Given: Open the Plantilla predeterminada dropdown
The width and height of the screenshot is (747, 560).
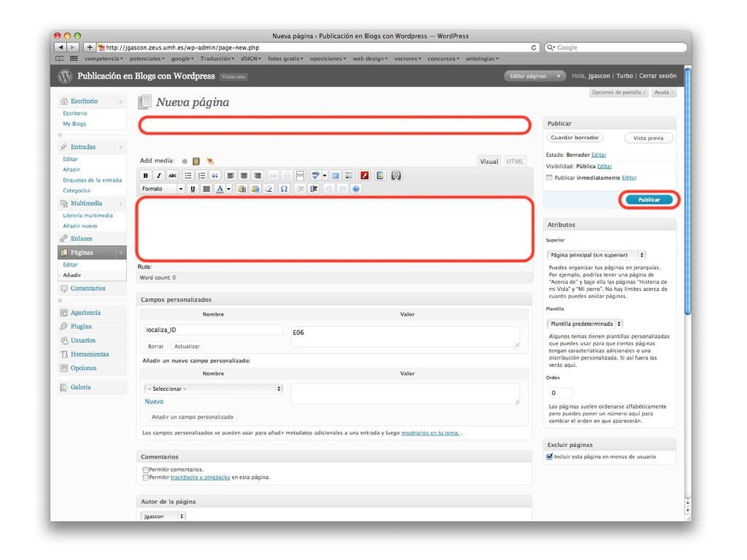Looking at the screenshot, I should (x=584, y=324).
